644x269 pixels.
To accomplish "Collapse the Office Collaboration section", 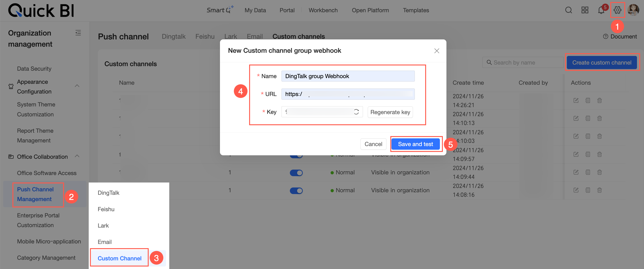I will click(x=77, y=156).
